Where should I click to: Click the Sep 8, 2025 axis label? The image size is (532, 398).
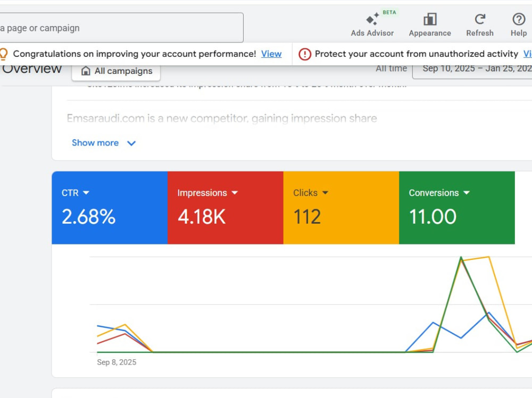(x=117, y=362)
